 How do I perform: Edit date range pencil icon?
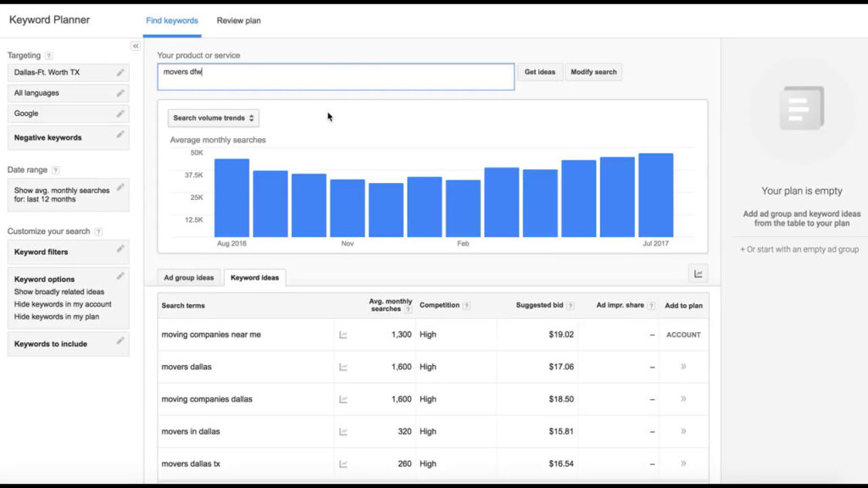(120, 187)
